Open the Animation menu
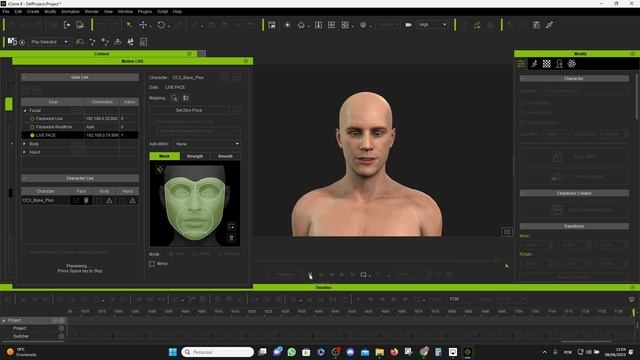640x360 pixels. (70, 12)
